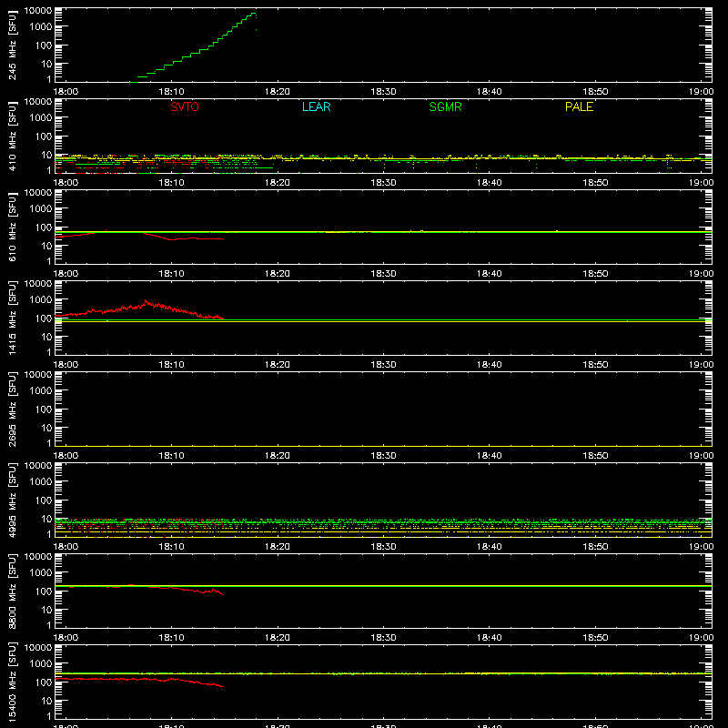Image resolution: width=728 pixels, height=728 pixels.
Task: Click the 18:20 tick label under 8800 MHz panel
Action: (278, 638)
